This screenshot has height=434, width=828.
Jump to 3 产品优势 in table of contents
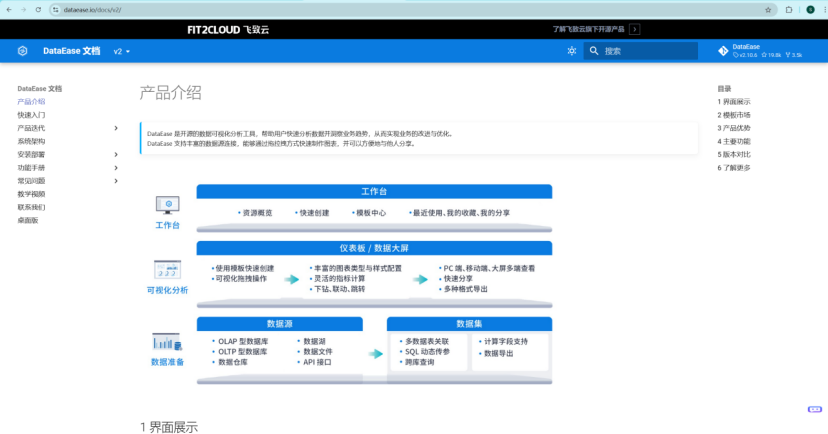733,128
